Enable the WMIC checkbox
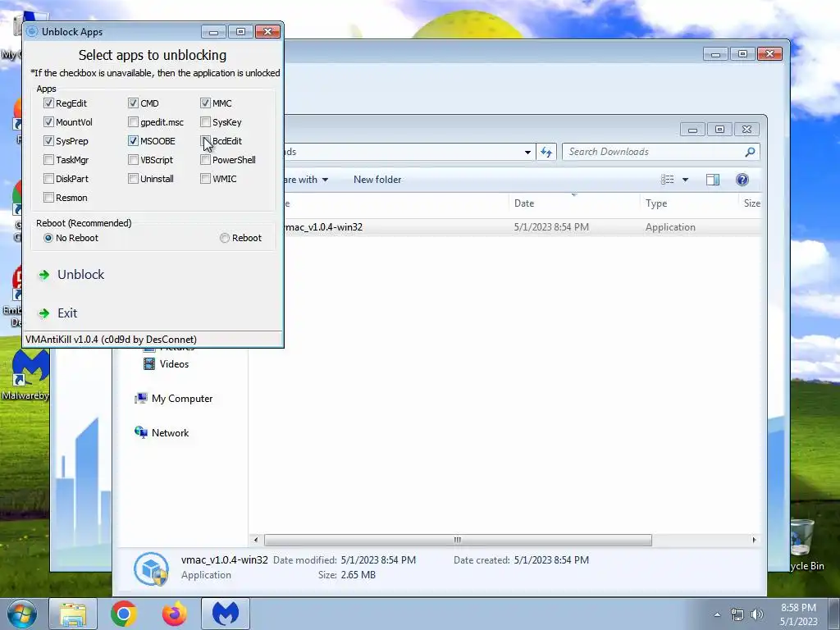Image resolution: width=840 pixels, height=630 pixels. [x=205, y=178]
